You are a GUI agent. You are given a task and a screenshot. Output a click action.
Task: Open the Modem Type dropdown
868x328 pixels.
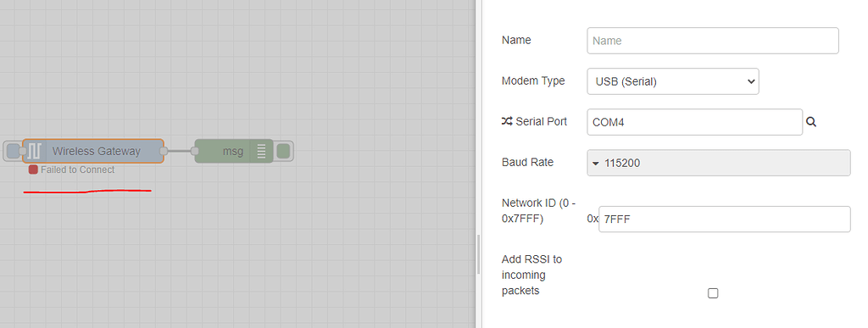coord(672,81)
